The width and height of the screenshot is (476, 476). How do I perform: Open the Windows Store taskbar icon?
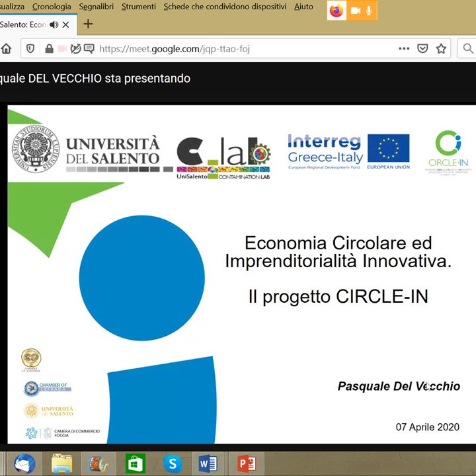[136, 463]
